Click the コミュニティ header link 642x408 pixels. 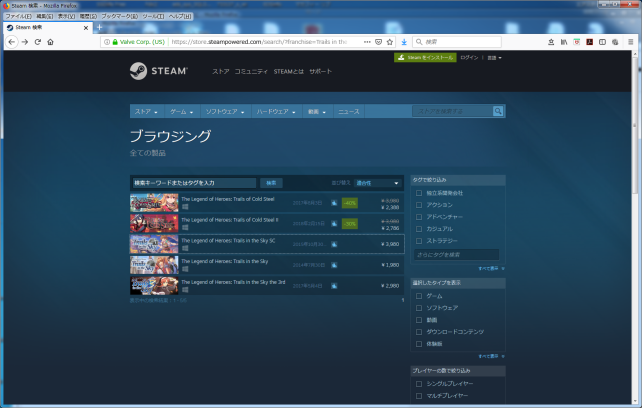pos(251,71)
